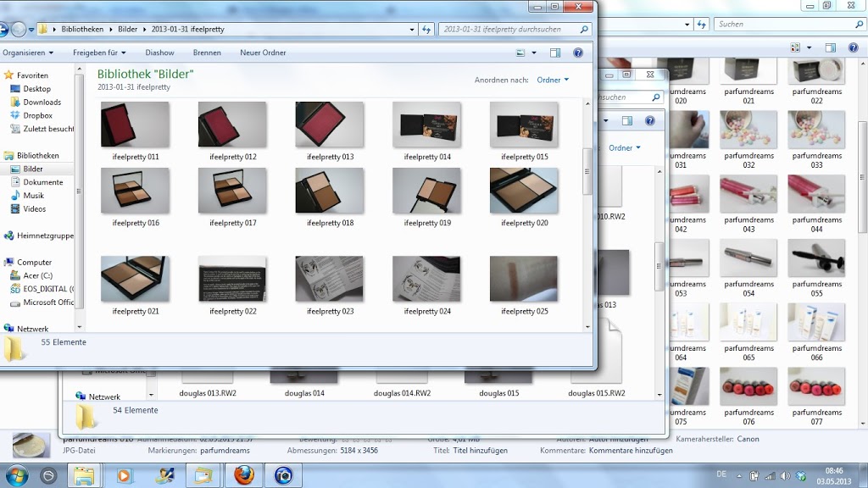Screen dimensions: 868x488
Task: Open the view options dropdown arrow
Action: 534,53
